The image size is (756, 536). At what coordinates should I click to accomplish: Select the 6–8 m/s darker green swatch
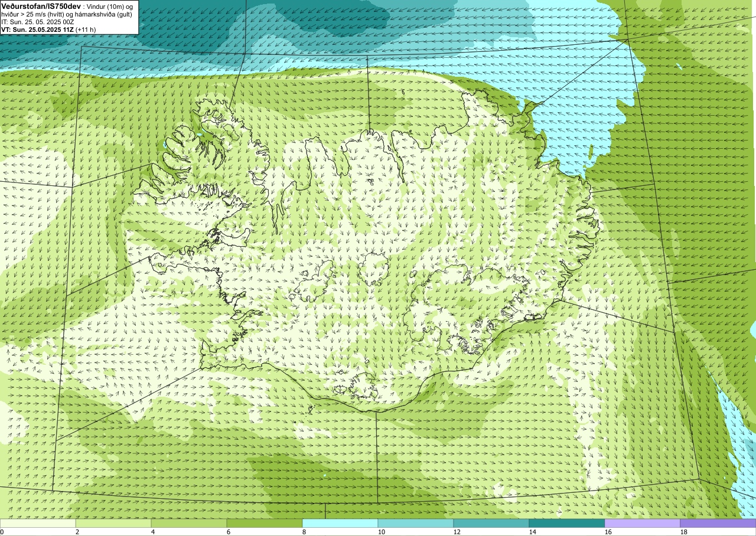pos(265,523)
